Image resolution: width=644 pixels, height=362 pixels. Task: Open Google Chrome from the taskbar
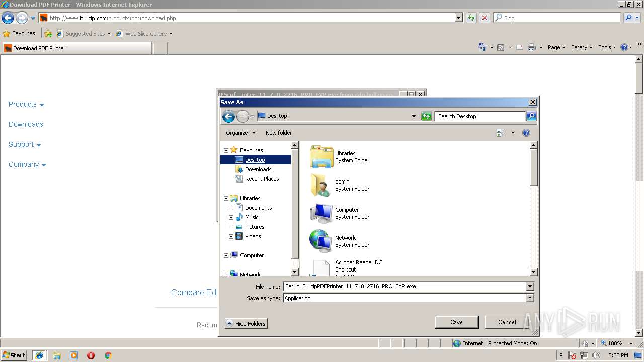(x=108, y=355)
